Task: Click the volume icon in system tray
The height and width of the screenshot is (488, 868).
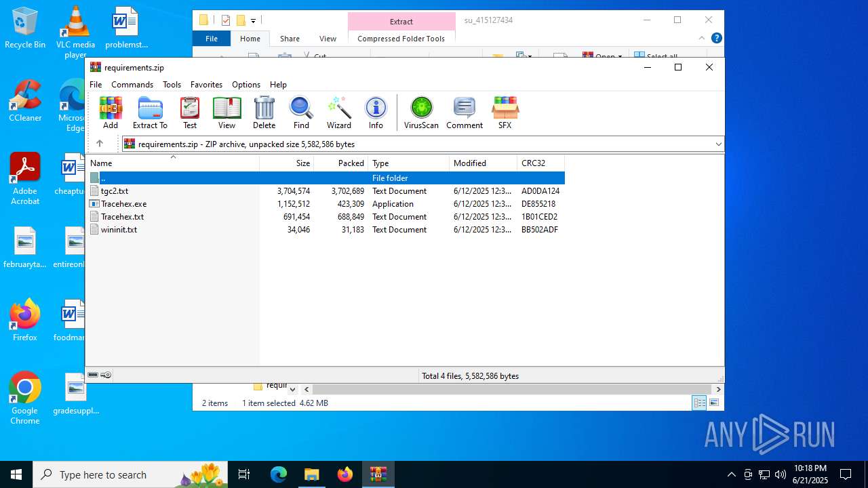Action: click(781, 474)
